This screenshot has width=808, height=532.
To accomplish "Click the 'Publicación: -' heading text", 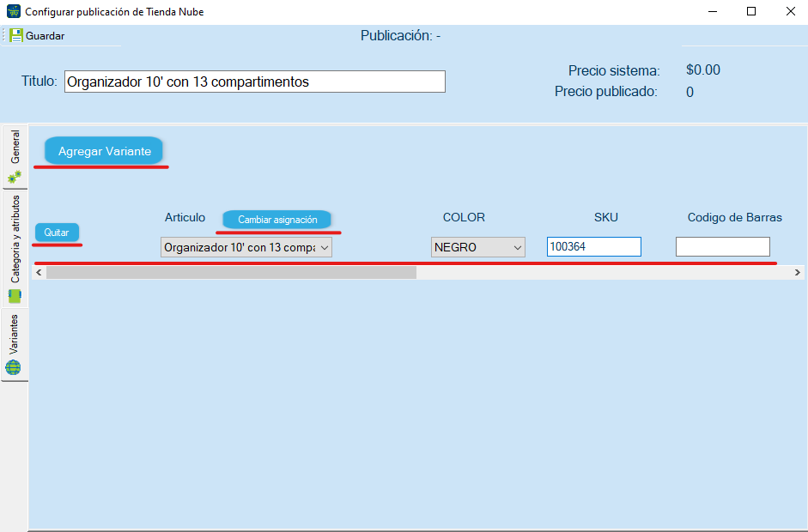I will point(400,35).
